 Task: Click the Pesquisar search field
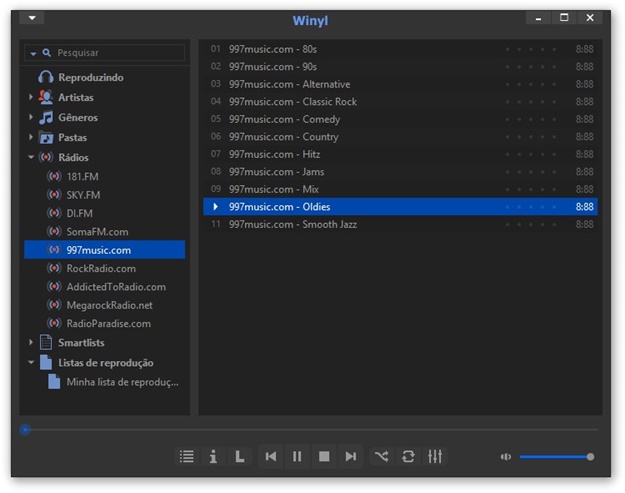pyautogui.click(x=115, y=53)
